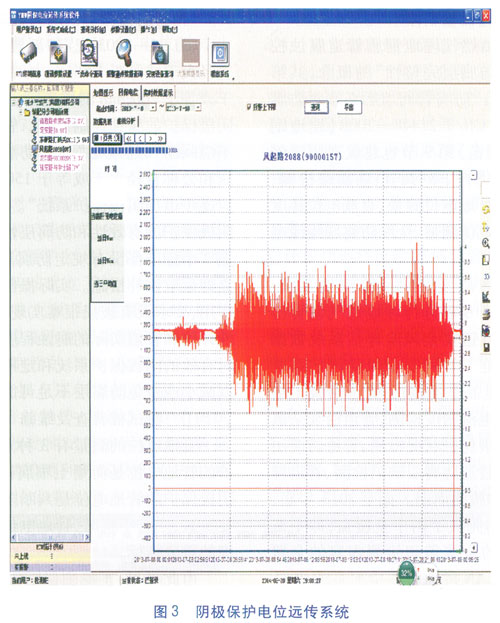Collapse the yellow folder tree node
Image resolution: width=500 pixels, height=623 pixels.
(21, 112)
